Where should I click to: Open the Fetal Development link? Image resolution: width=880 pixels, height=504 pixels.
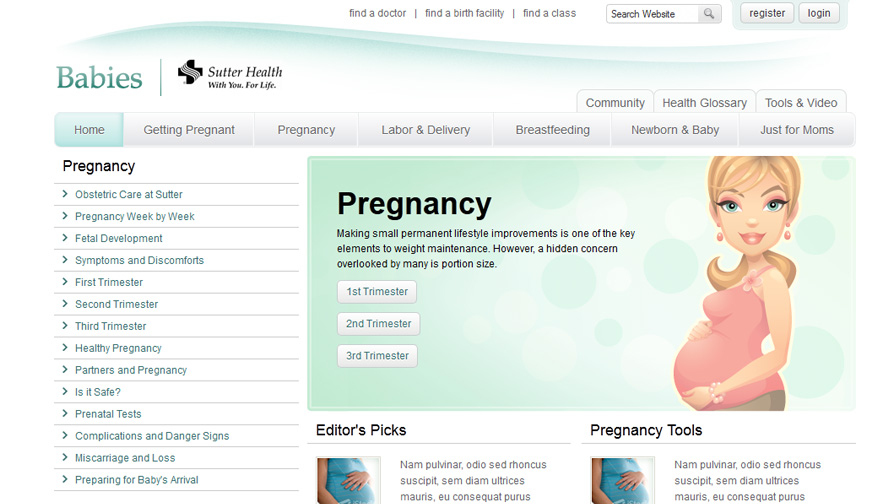(x=118, y=238)
